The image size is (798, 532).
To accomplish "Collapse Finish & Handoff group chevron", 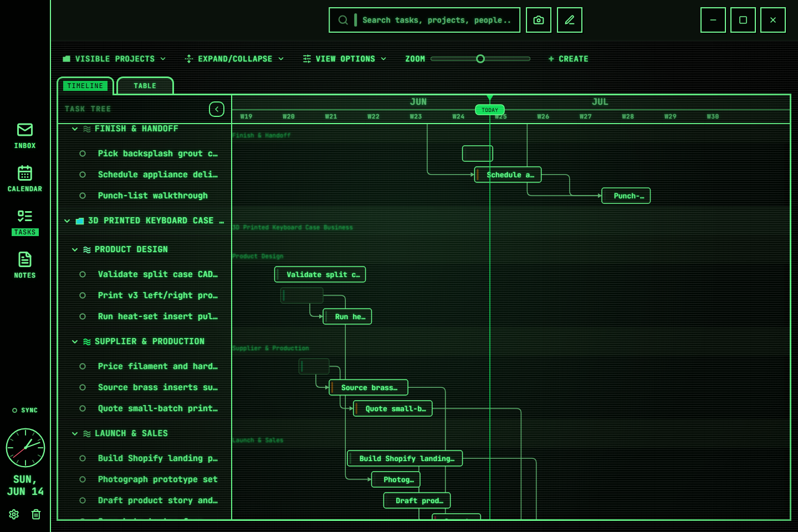I will [75, 129].
